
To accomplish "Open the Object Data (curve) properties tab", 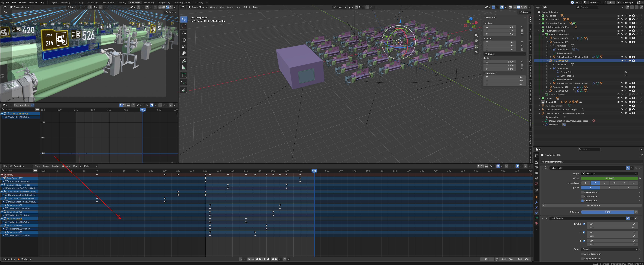I will point(536,218).
